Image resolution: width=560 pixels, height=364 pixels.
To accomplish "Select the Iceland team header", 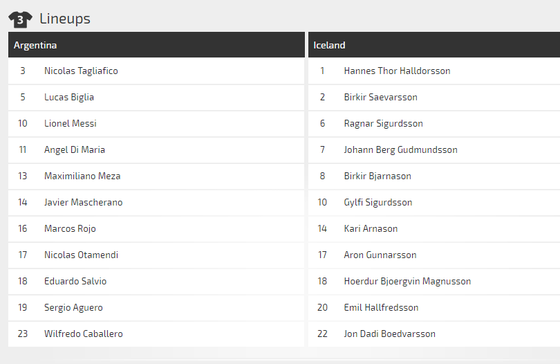I will pos(434,45).
